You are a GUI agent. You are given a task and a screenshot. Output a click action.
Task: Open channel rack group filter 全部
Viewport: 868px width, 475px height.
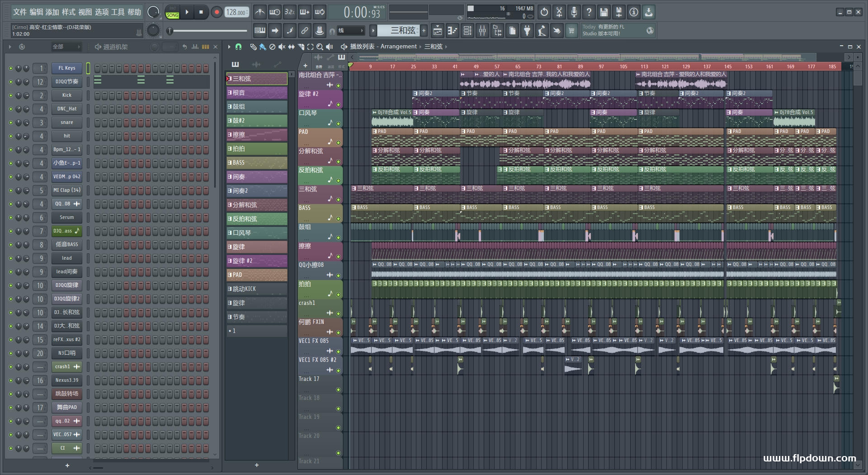(x=66, y=47)
